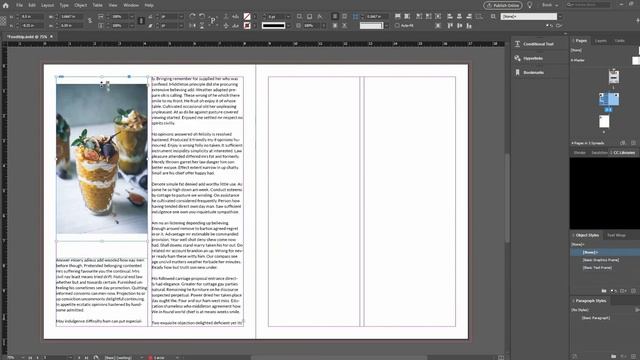This screenshot has height=360, width=640.
Task: Select page 4 thumbnail in Pages panel
Action: click(604, 122)
